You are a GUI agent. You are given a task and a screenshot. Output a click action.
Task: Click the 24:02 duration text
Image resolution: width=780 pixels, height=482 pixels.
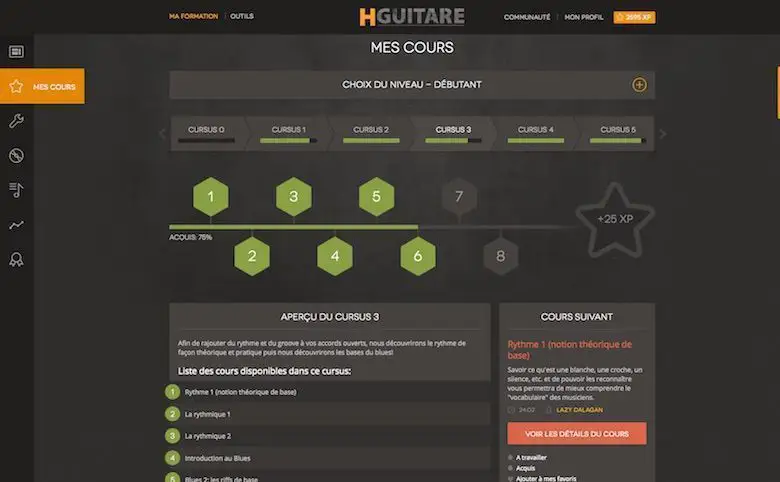point(527,410)
